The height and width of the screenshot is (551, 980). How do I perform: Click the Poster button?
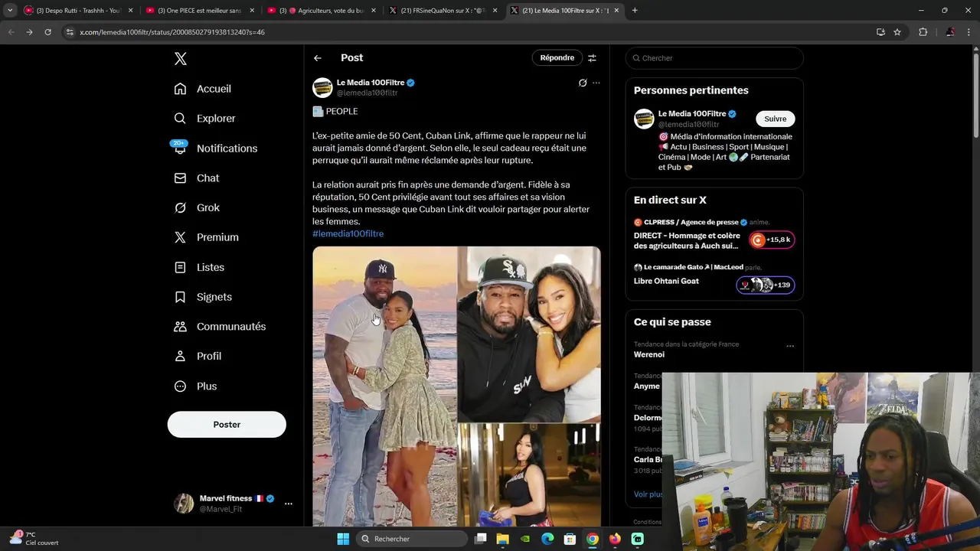(x=227, y=425)
